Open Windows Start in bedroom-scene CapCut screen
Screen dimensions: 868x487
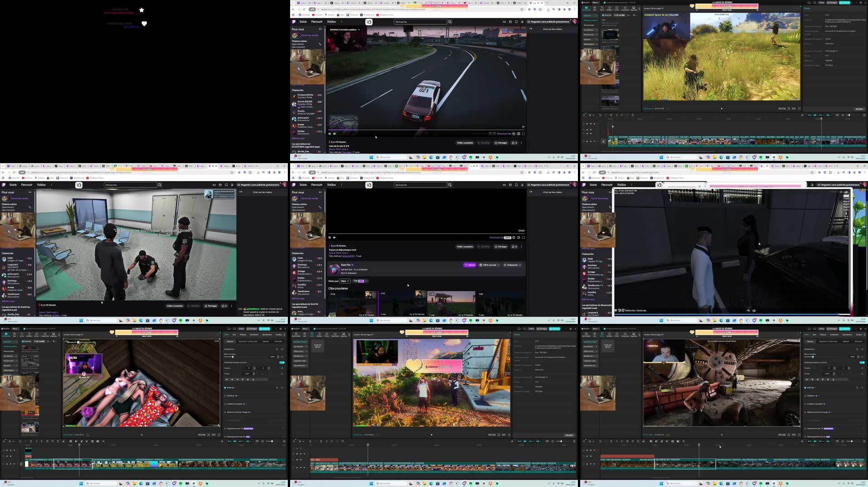pyautogui.click(x=81, y=483)
